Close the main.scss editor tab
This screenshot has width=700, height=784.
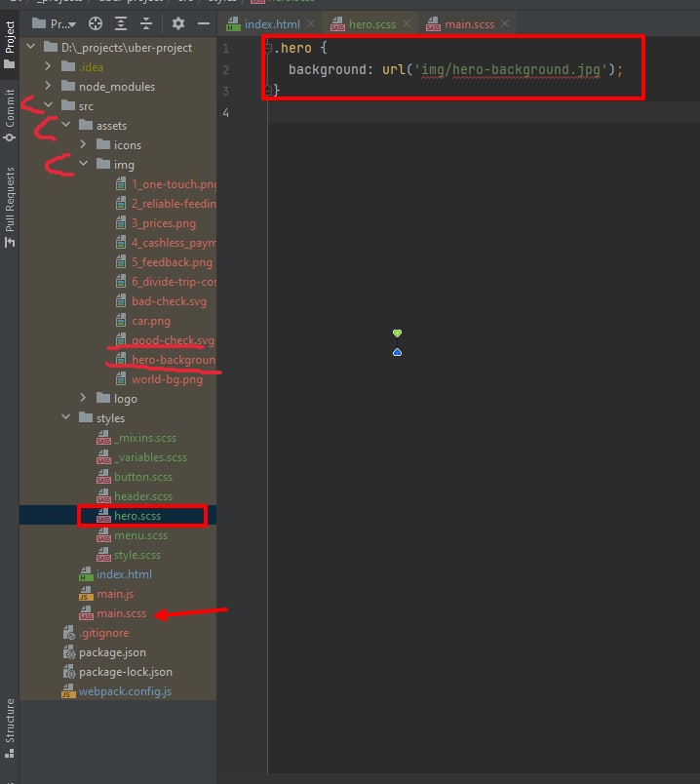505,23
